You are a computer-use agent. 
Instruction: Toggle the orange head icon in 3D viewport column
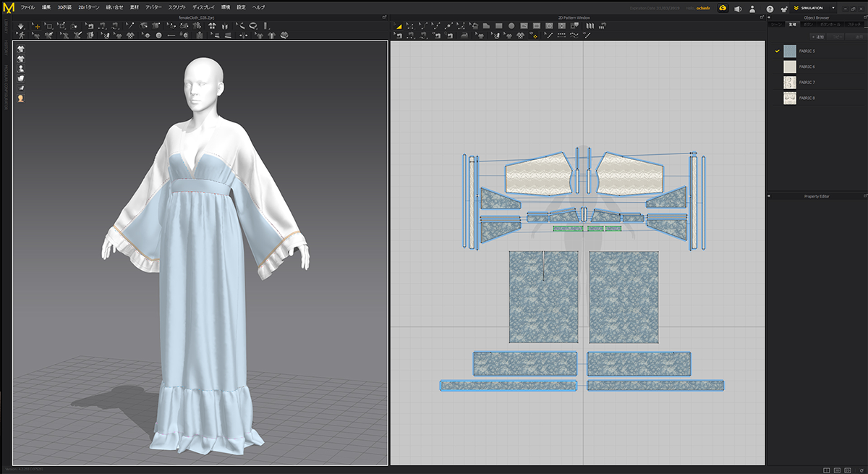[21, 98]
